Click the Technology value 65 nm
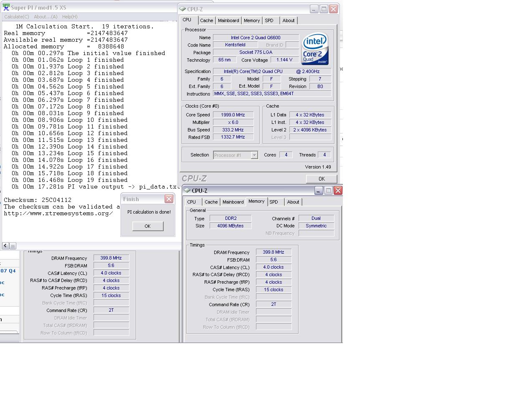 [x=225, y=60]
